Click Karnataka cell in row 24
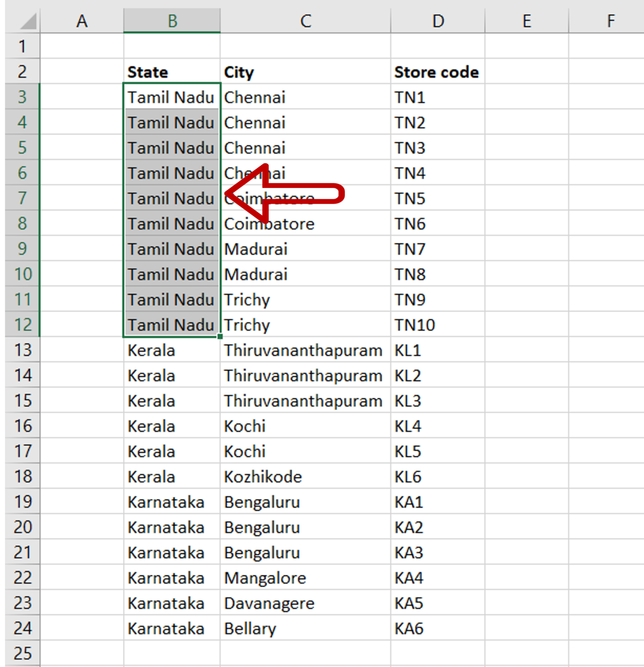This screenshot has height=667, width=644. point(172,628)
